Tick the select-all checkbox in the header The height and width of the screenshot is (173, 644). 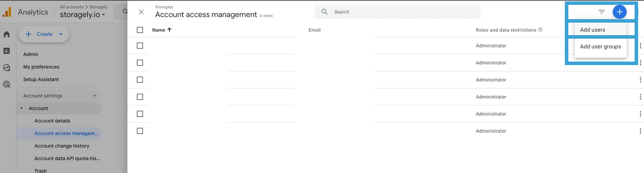pos(140,30)
